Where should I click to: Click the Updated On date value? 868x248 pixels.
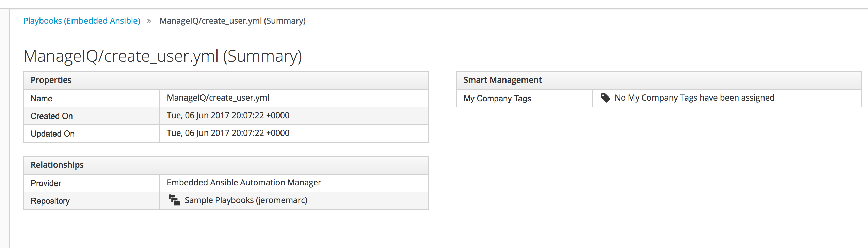coord(228,133)
